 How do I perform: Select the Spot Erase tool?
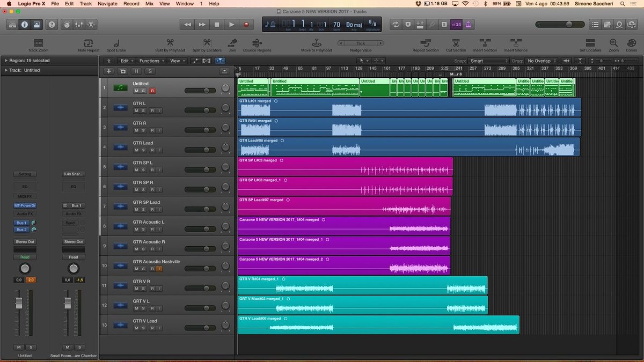(115, 43)
